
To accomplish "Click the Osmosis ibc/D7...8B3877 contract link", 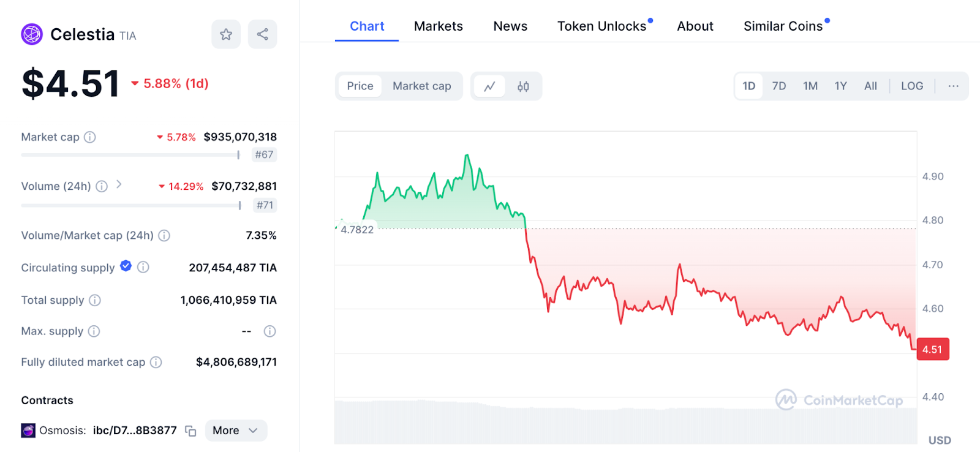I will pyautogui.click(x=135, y=431).
